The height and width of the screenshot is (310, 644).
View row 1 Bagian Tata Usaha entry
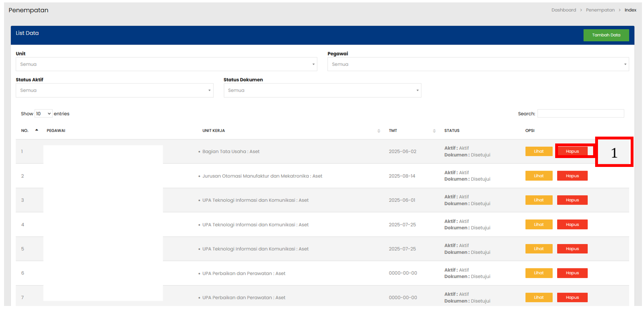coord(539,151)
